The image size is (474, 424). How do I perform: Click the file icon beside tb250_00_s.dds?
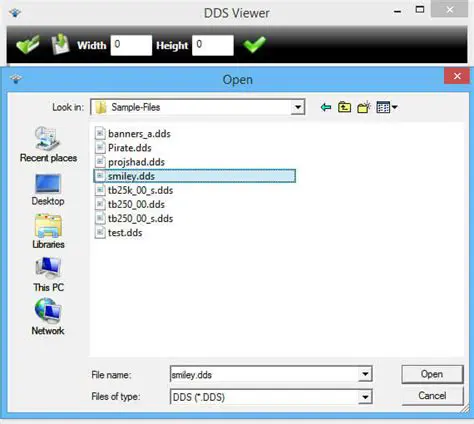100,219
